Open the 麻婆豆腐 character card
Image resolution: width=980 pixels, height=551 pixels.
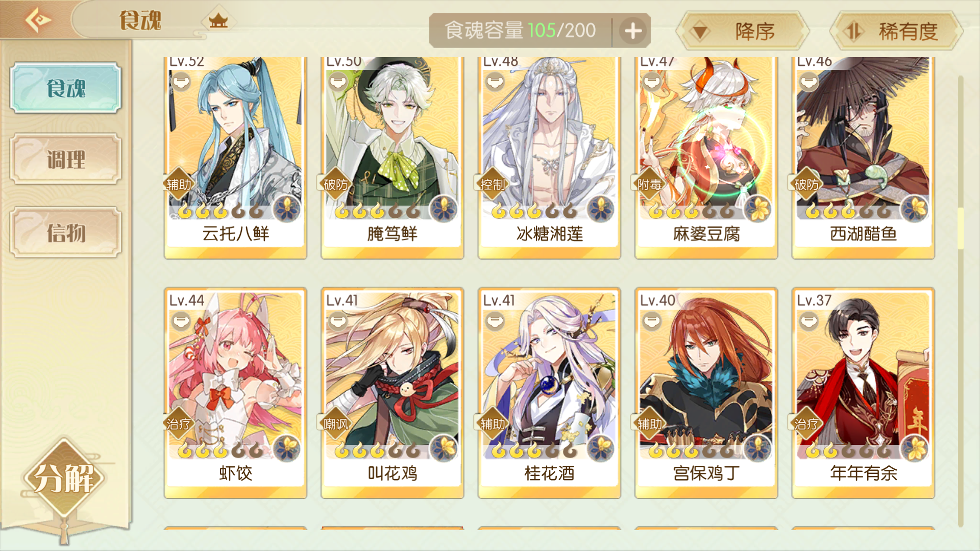click(706, 158)
